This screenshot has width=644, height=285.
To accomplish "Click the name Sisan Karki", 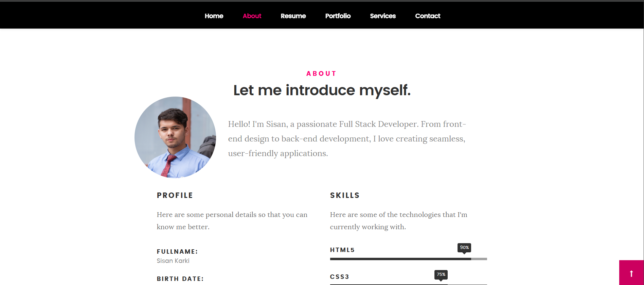I will tap(173, 261).
